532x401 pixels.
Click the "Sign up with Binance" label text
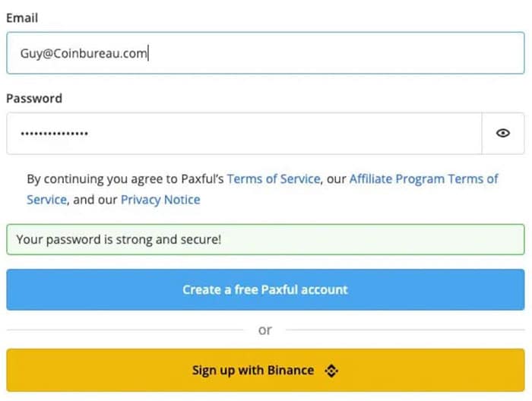point(252,371)
